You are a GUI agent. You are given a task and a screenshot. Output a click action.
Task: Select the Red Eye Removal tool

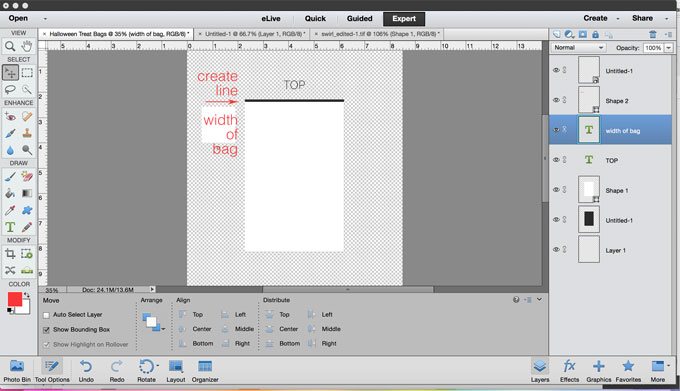coord(10,116)
